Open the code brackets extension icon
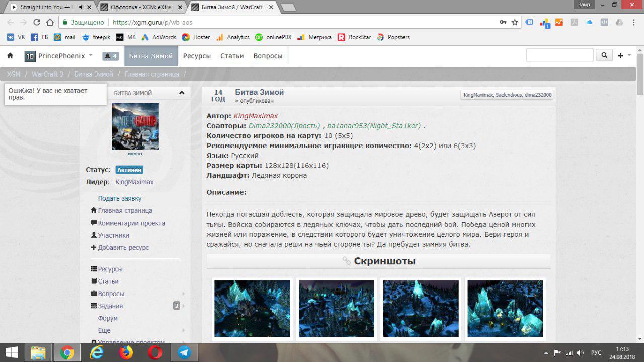644x362 pixels. pyautogui.click(x=604, y=22)
